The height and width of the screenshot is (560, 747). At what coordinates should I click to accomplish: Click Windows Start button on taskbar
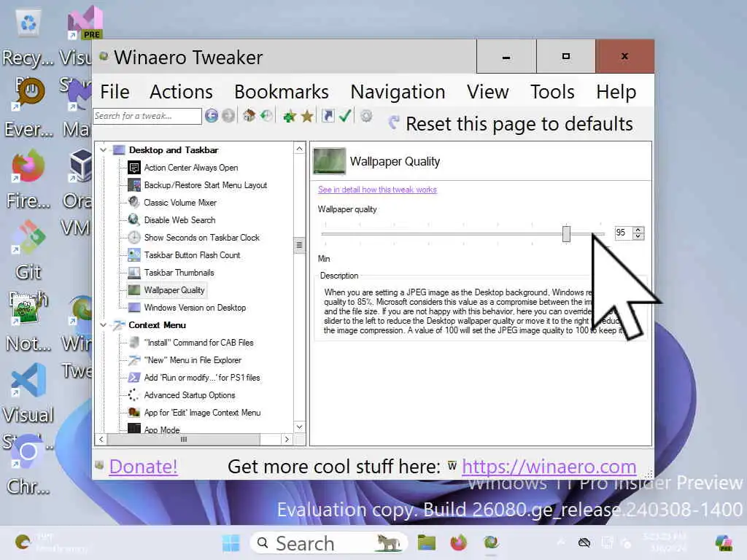(231, 542)
